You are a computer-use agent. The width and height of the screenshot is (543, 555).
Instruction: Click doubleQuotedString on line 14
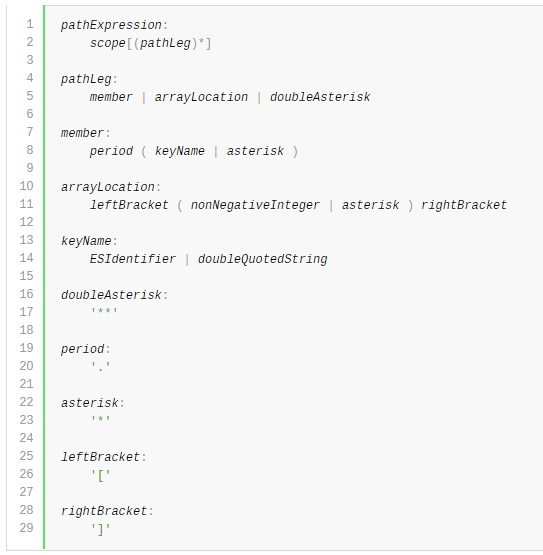click(x=262, y=259)
